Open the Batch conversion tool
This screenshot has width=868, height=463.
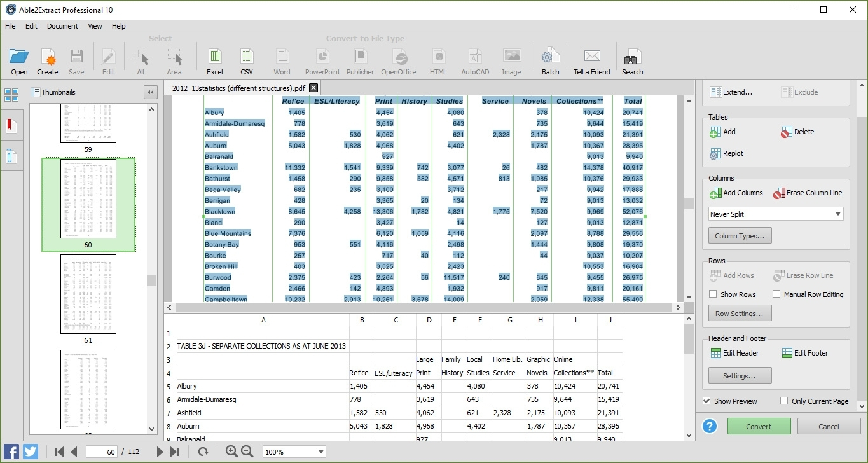coord(549,60)
